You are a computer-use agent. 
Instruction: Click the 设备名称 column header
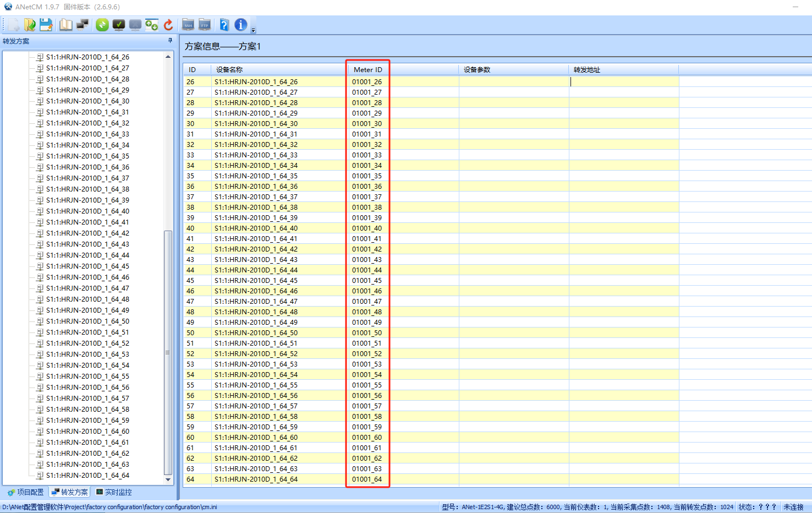(229, 70)
